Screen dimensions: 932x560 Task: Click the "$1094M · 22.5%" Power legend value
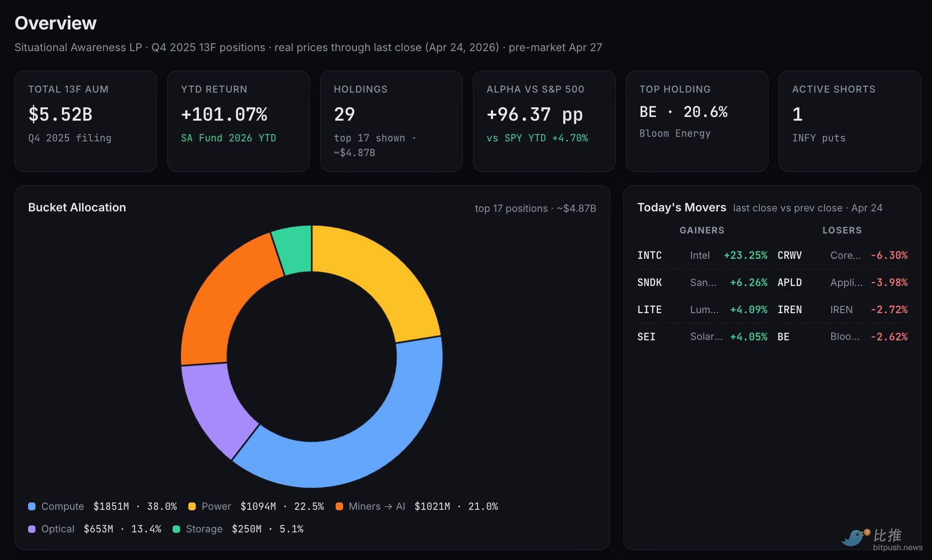(282, 507)
